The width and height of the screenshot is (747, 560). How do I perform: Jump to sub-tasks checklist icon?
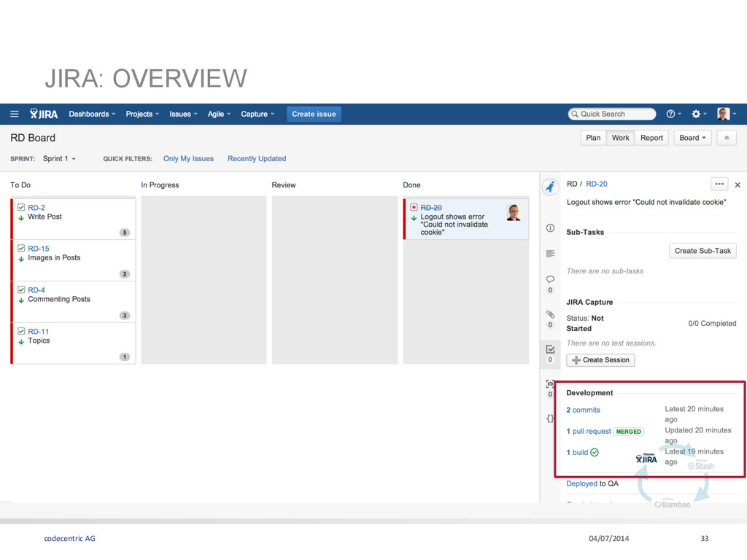point(550,349)
